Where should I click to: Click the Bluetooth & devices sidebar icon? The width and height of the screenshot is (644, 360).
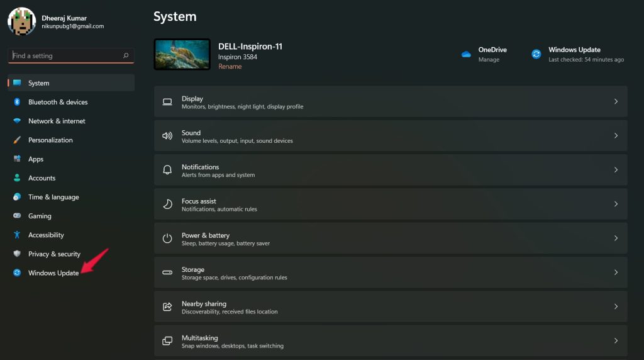point(17,102)
